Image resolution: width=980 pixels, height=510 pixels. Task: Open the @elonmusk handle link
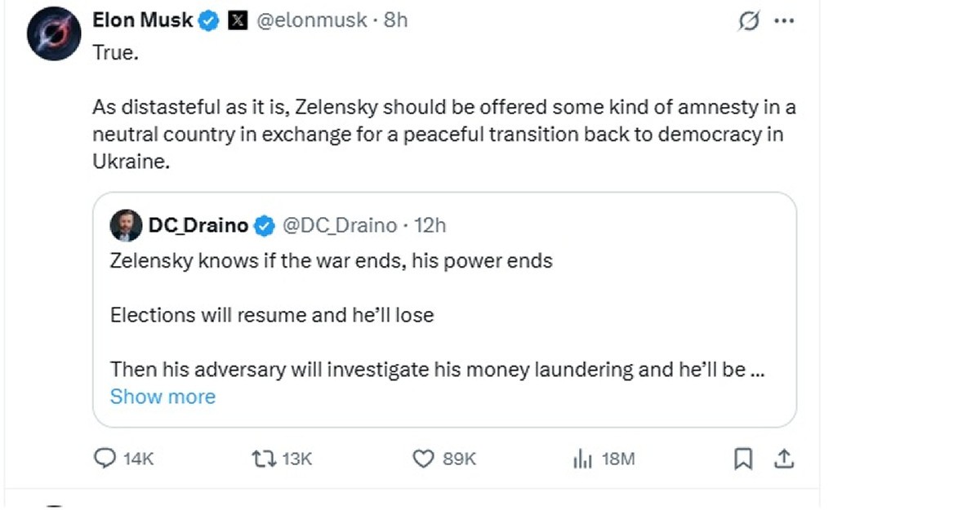coord(312,21)
